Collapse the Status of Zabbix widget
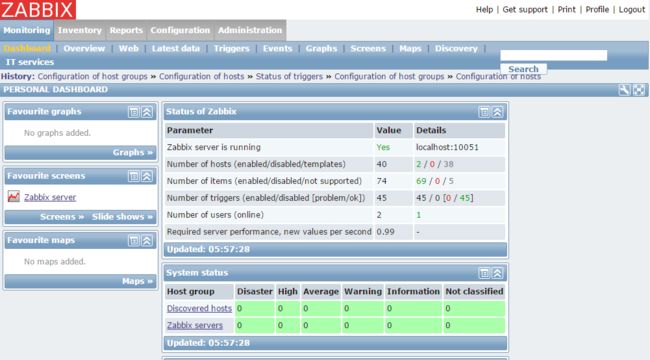Screen dimensions: 650x360 (x=497, y=112)
